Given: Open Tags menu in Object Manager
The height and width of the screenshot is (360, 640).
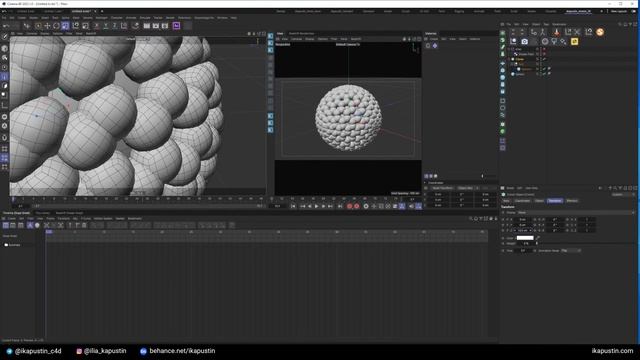Looking at the screenshot, I should [546, 24].
